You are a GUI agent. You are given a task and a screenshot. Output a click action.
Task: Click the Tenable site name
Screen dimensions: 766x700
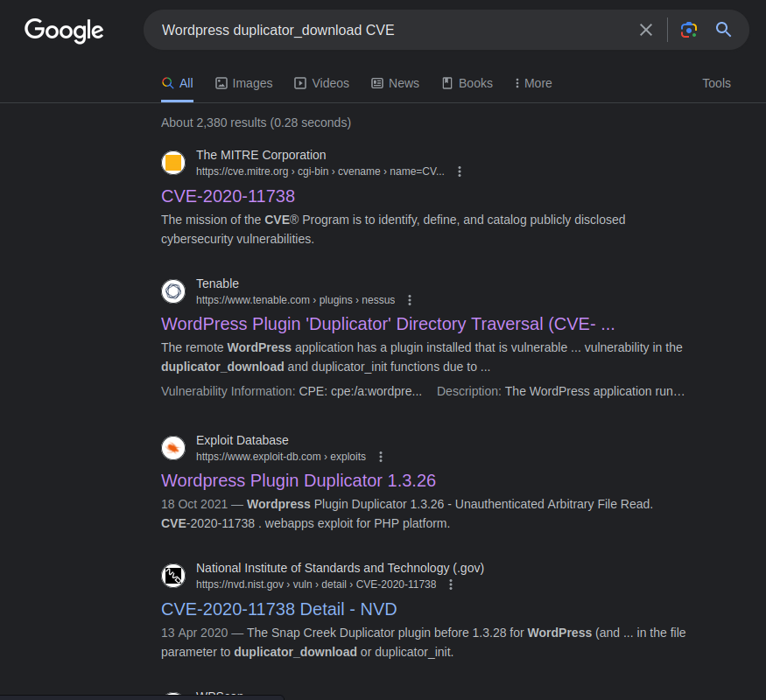(217, 283)
